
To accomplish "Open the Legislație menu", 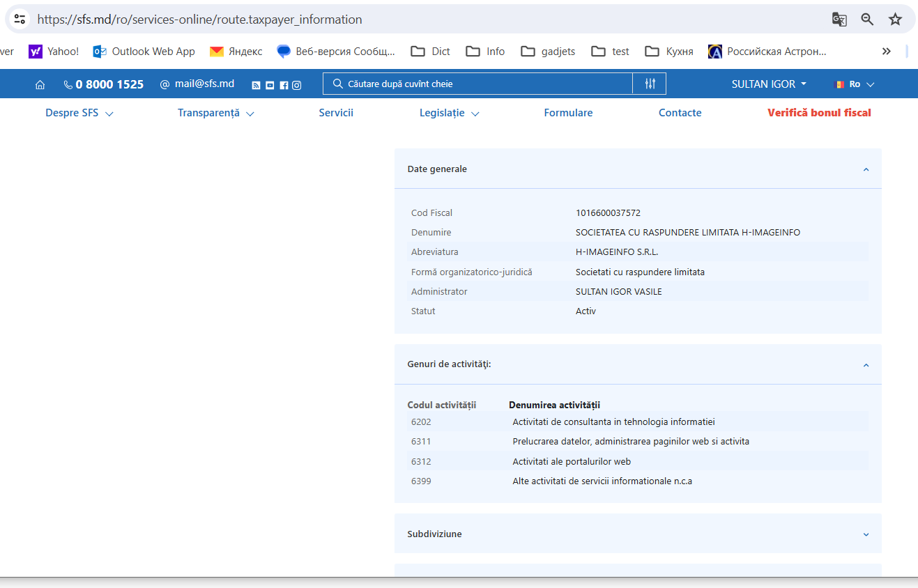I will [x=449, y=113].
